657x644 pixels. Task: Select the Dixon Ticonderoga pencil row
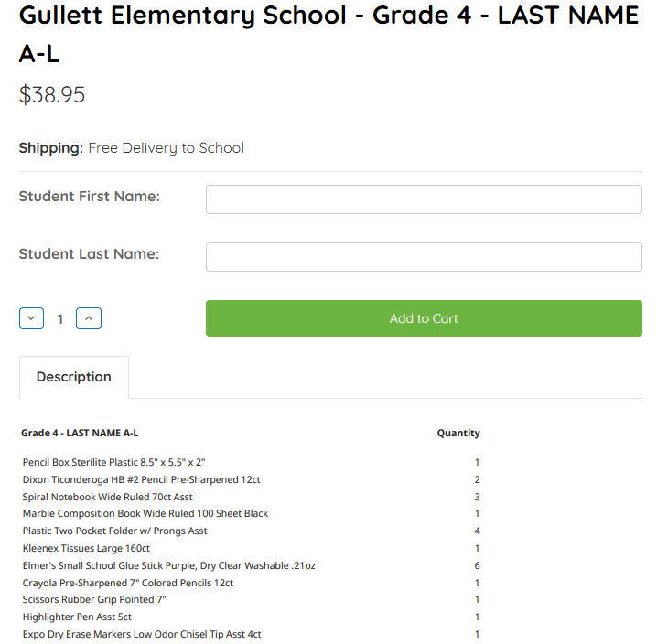[x=251, y=479]
